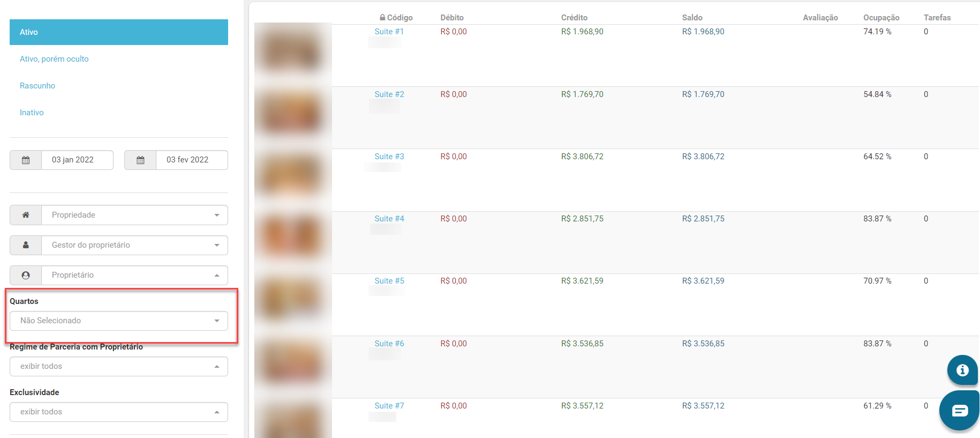980x438 pixels.
Task: Expand the Exclusividade exibir todos dropdown
Action: pyautogui.click(x=119, y=412)
